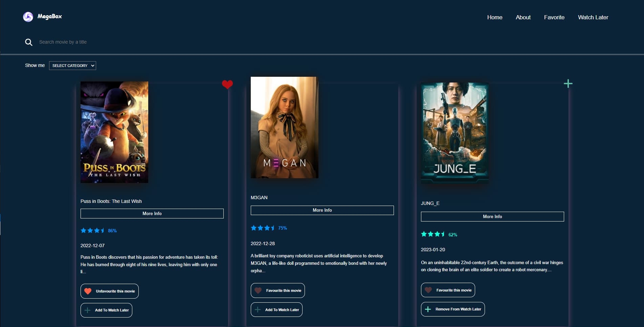Open More Info for M3GAN
Image resolution: width=644 pixels, height=327 pixels.
[x=322, y=210]
